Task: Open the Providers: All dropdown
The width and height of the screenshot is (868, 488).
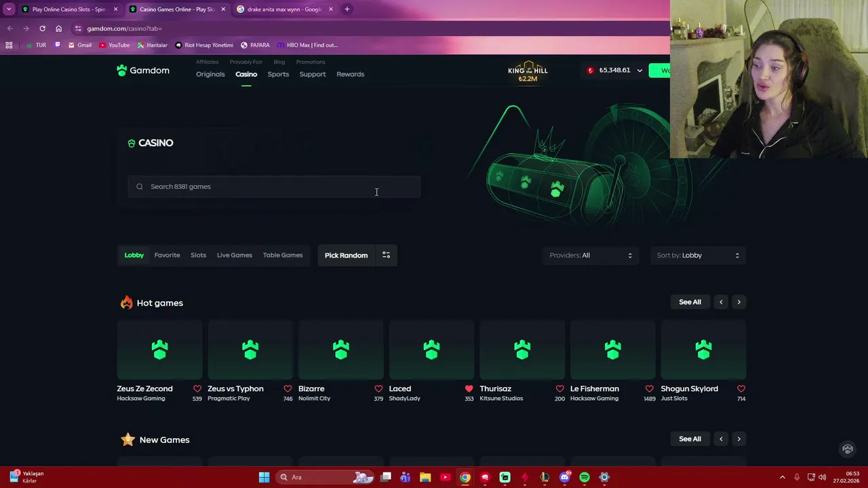Action: [591, 256]
